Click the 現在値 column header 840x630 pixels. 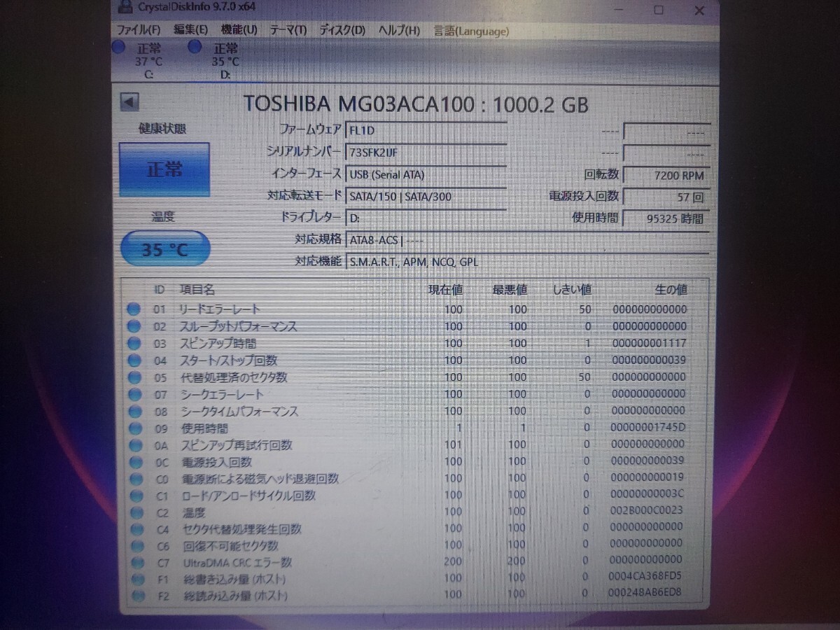[x=445, y=290]
